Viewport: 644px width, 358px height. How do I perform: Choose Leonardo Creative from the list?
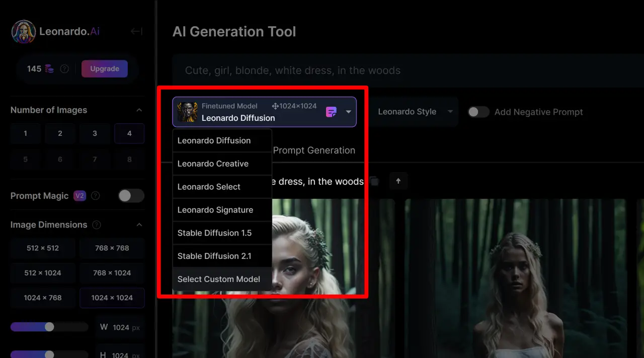222,164
